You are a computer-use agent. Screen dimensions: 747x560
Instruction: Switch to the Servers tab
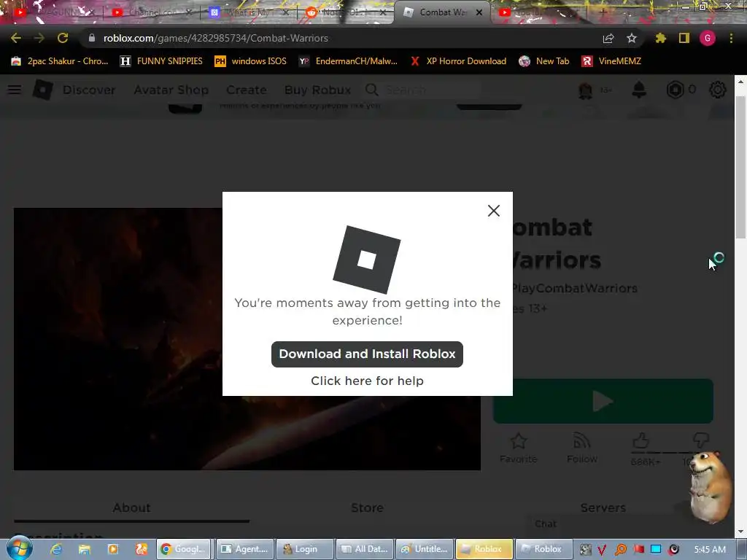pos(603,507)
